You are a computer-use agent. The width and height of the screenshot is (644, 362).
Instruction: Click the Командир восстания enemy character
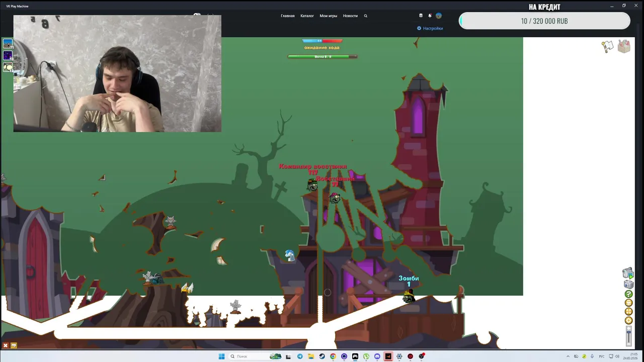coord(312,185)
